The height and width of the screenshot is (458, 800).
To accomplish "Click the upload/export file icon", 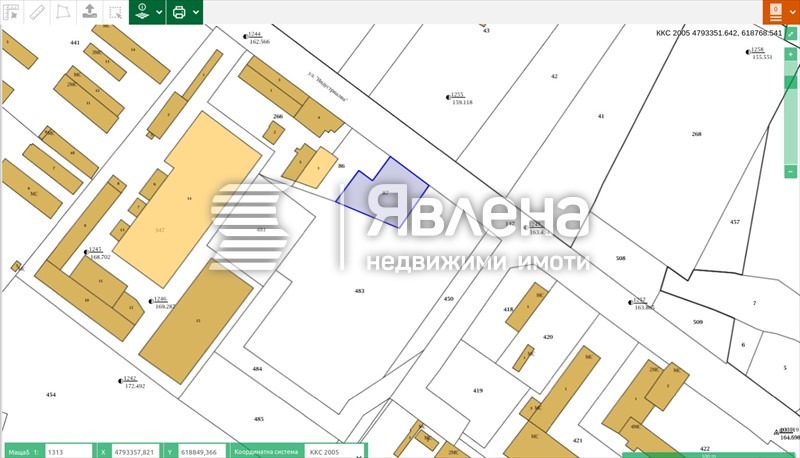I will click(x=89, y=12).
